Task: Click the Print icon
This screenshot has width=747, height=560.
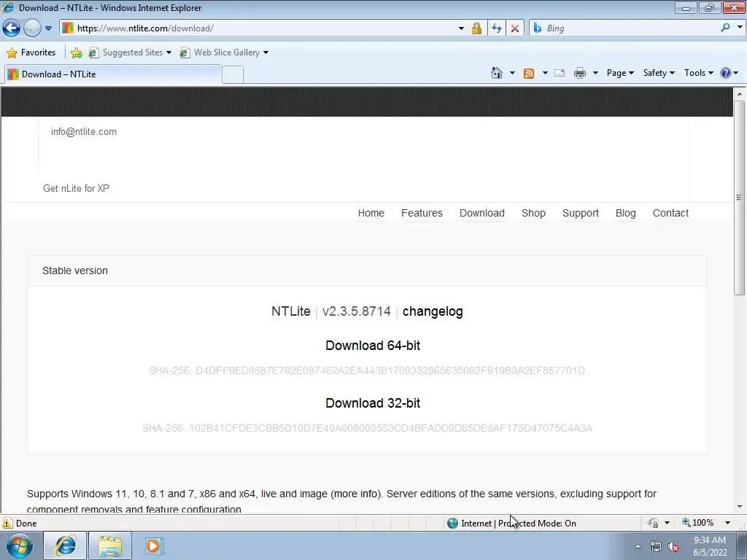Action: point(580,73)
